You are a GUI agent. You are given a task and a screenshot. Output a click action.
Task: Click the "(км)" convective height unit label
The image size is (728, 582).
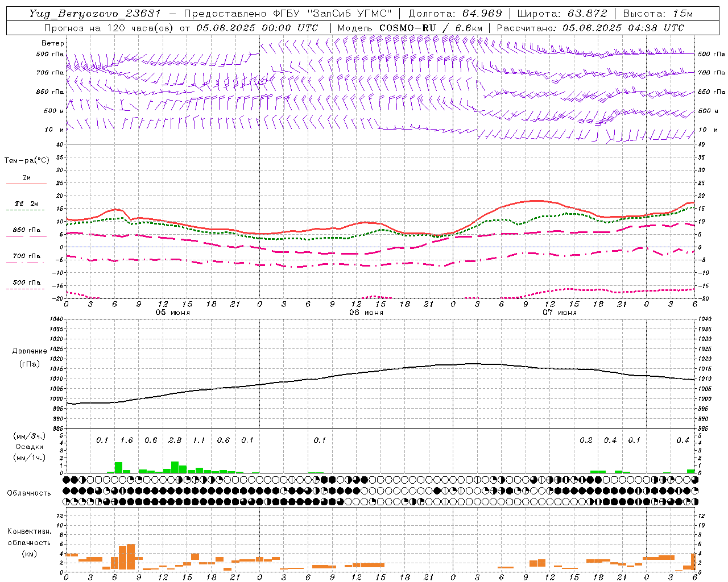click(30, 554)
